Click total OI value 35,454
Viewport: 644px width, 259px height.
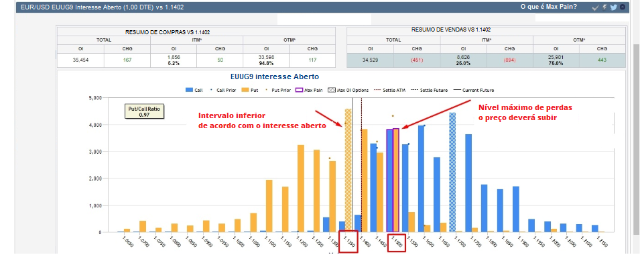pos(80,60)
